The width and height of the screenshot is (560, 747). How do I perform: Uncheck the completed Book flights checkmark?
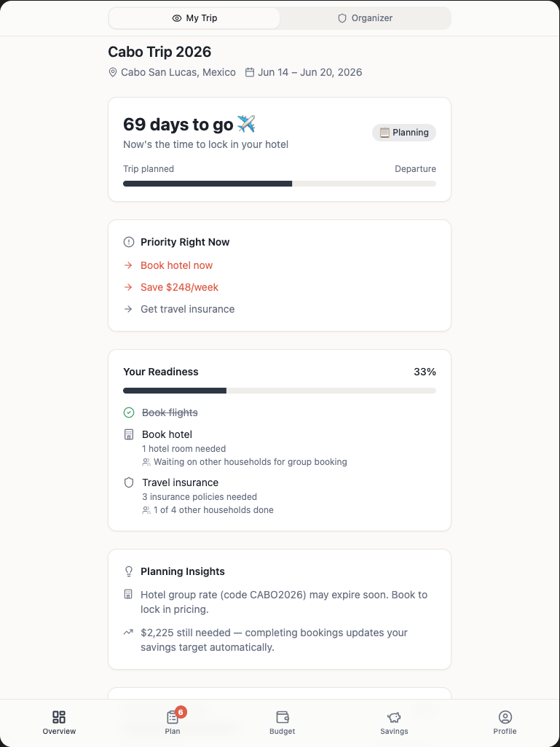[x=129, y=412]
